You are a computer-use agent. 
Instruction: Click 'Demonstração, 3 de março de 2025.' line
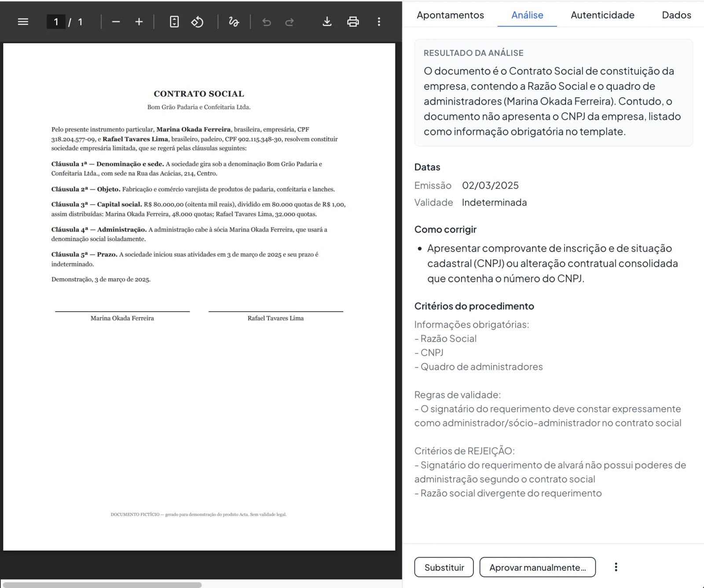coord(101,279)
